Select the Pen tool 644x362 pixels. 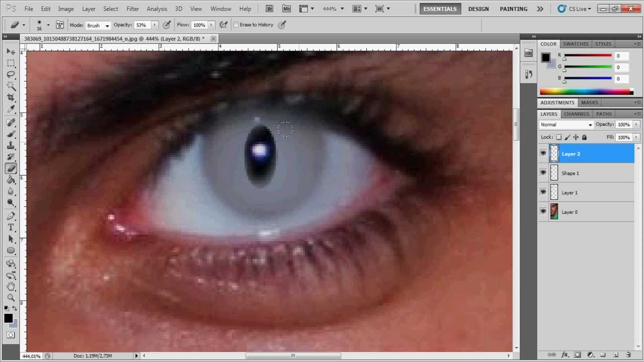coord(11,216)
